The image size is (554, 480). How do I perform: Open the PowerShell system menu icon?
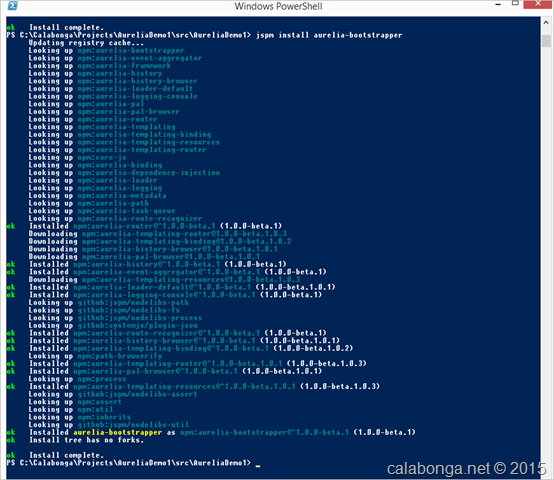(x=12, y=6)
